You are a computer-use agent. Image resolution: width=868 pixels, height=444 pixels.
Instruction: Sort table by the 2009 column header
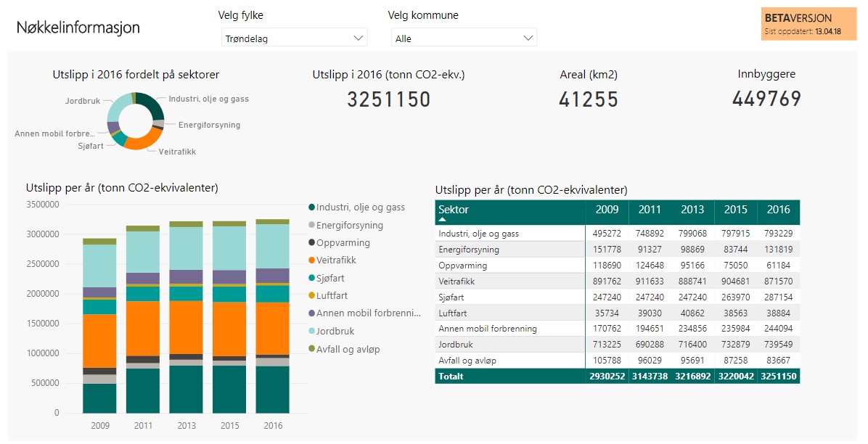coord(607,209)
